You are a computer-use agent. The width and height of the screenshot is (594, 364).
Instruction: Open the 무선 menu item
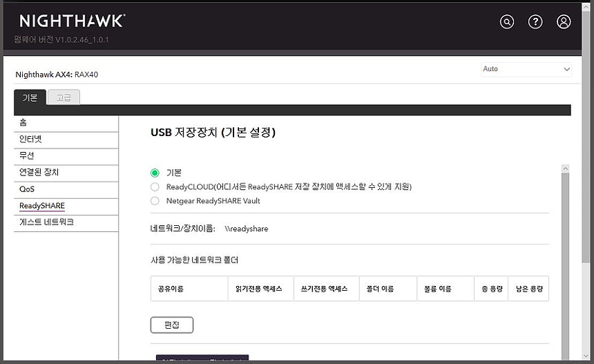[x=66, y=155]
